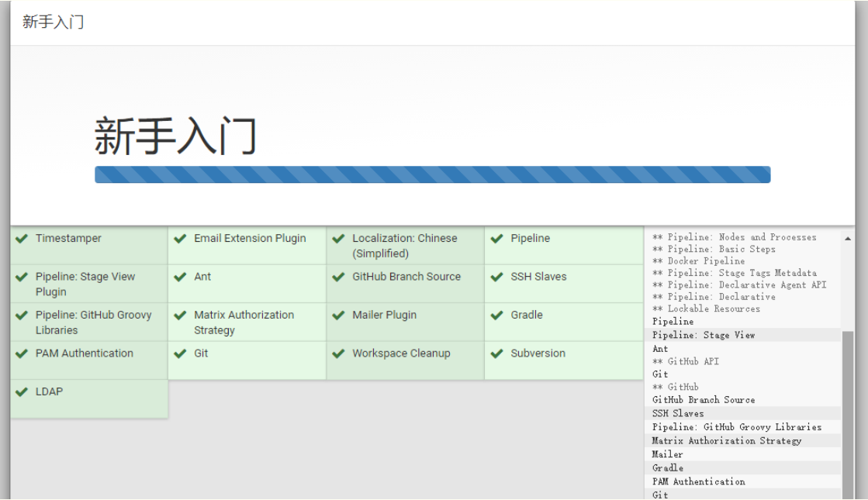The image size is (868, 500).
Task: Select the Pipeline plugin tile label
Action: click(531, 239)
